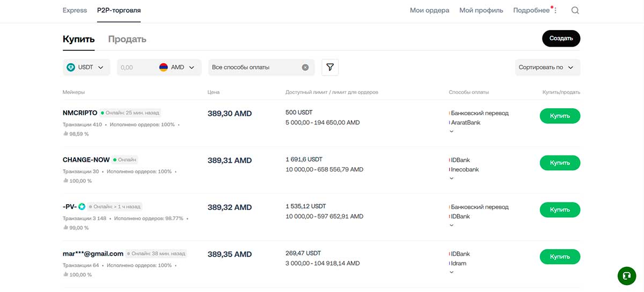Open the Подробнее menu
Image resolution: width=644 pixels, height=292 pixels.
pos(531,10)
